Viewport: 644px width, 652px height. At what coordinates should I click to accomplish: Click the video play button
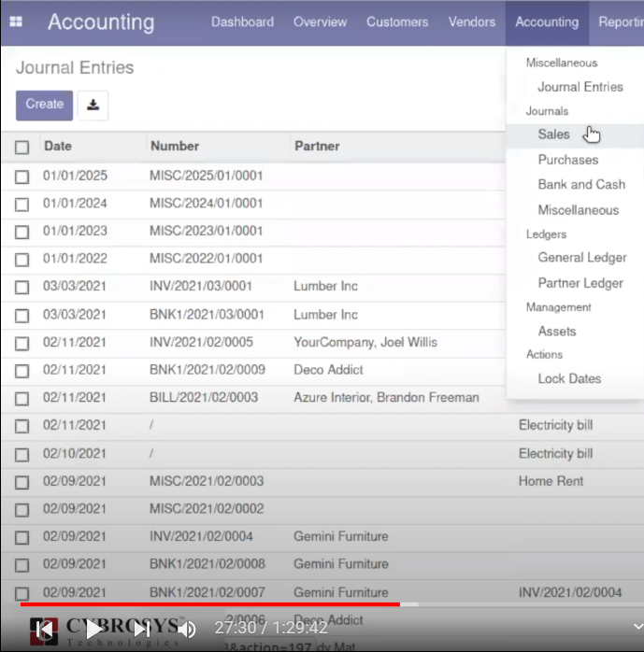pos(94,630)
